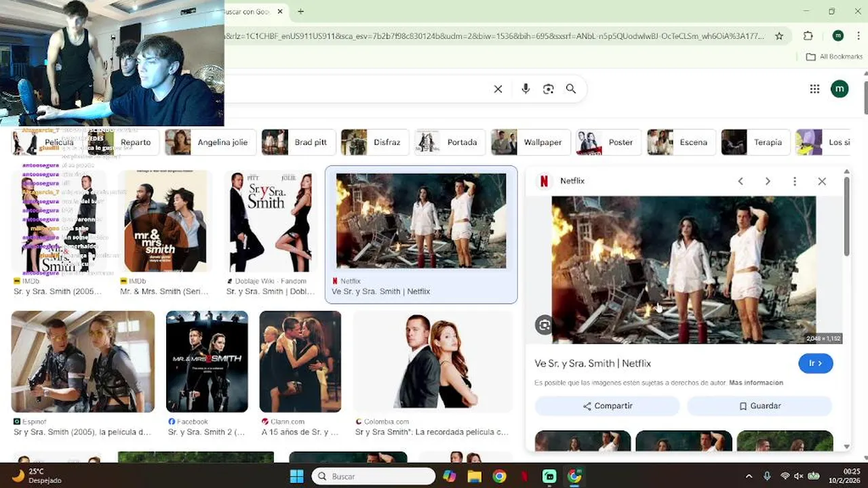
Task: Click the Compartir button
Action: click(607, 406)
